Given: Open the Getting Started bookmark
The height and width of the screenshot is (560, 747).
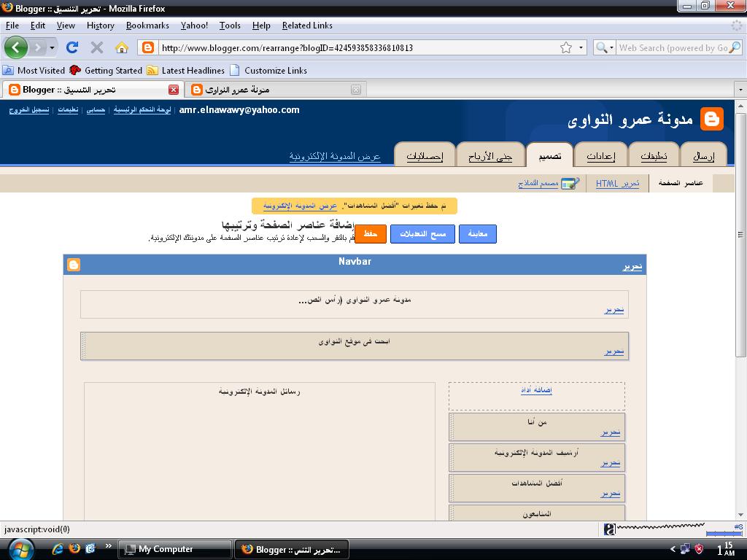Looking at the screenshot, I should [106, 71].
